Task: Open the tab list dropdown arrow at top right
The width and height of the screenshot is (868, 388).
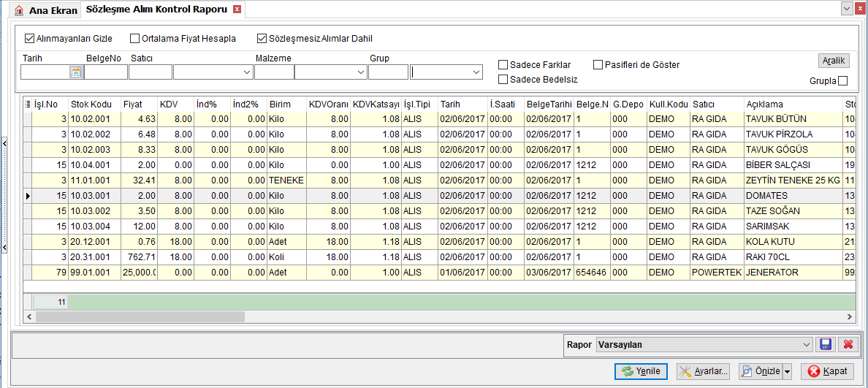Action: [x=846, y=8]
